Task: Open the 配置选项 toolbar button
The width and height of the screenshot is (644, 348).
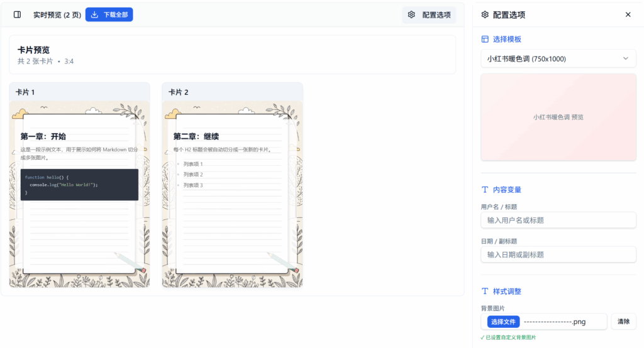Action: click(429, 14)
